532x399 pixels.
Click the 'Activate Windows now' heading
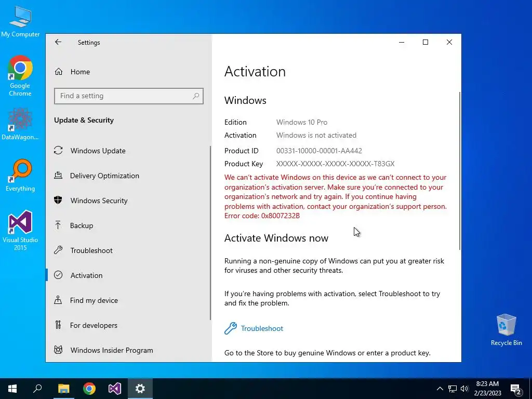click(276, 238)
